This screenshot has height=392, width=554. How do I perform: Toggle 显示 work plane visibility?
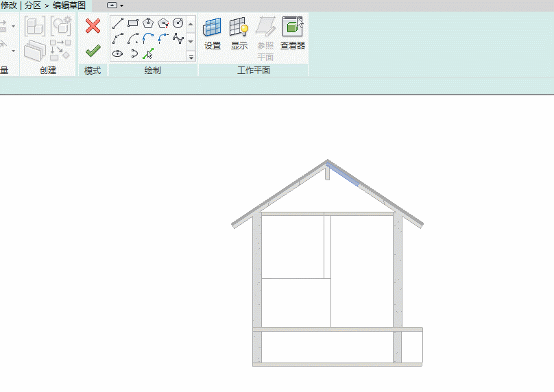pos(239,34)
